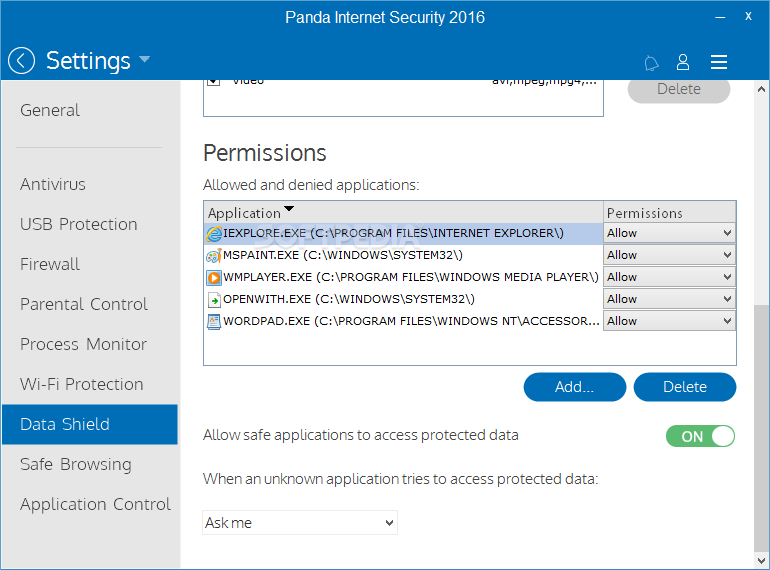
Task: Click the blue Delete button under permissions
Action: pyautogui.click(x=685, y=387)
